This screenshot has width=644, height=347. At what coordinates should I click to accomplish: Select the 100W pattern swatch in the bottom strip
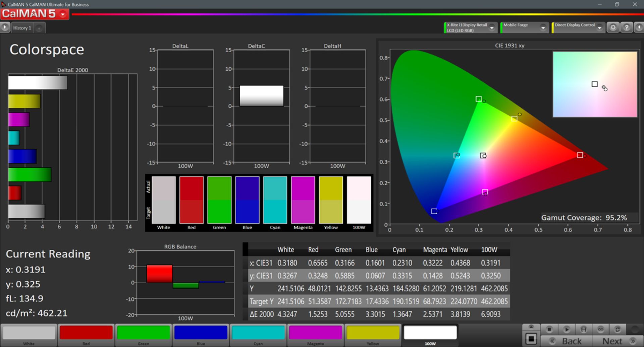(x=430, y=335)
